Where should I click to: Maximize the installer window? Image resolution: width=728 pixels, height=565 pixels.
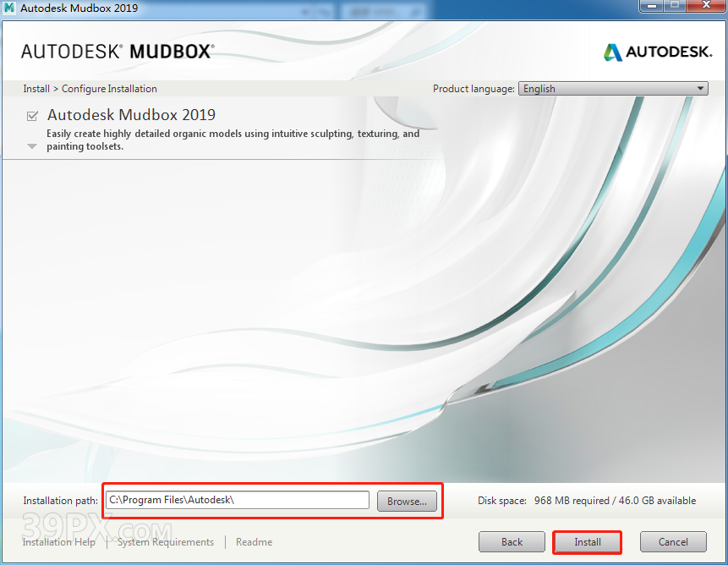click(674, 7)
